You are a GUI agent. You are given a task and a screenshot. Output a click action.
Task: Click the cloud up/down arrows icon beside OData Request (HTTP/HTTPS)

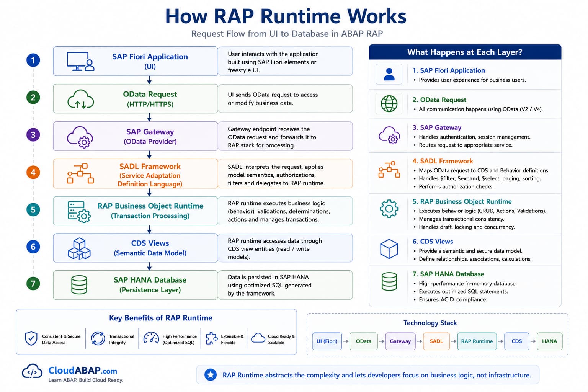(x=80, y=99)
